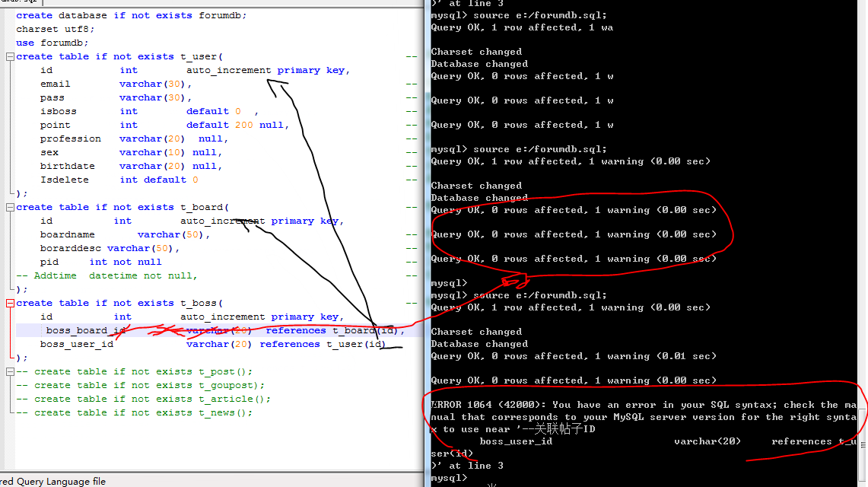Collapse the commented t_post block fold marker
This screenshot has height=487, width=868.
tap(9, 371)
